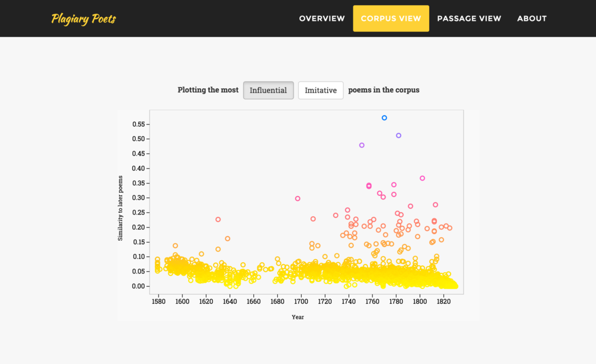Go to the Overview page
The width and height of the screenshot is (596, 364).
coord(322,18)
